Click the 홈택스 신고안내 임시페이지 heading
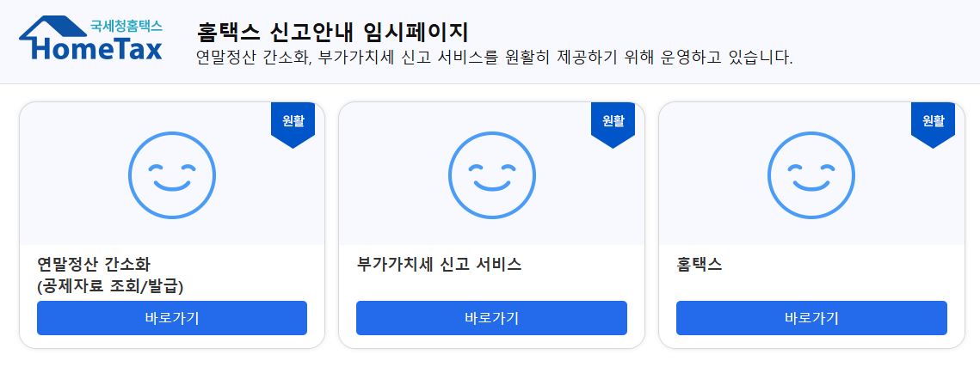The image size is (980, 367). coord(332,31)
